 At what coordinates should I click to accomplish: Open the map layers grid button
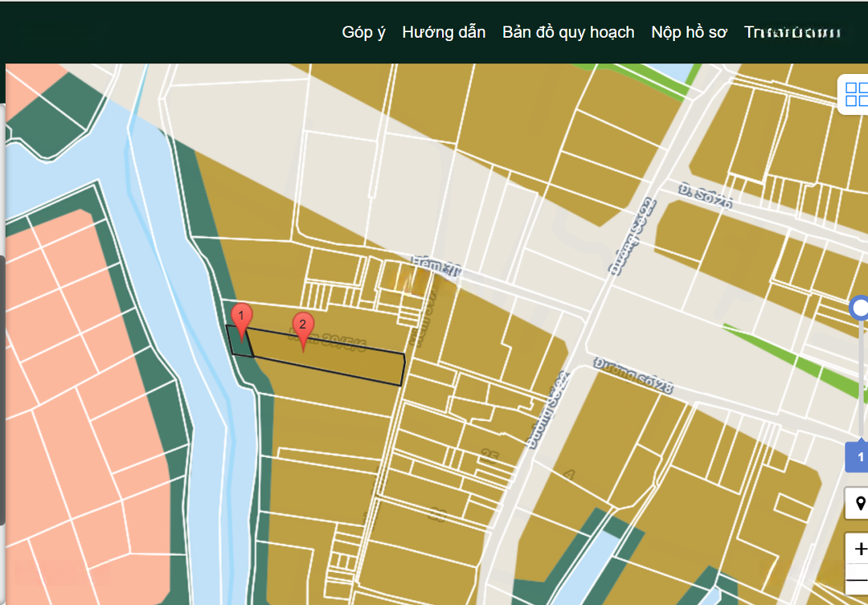pos(854,94)
